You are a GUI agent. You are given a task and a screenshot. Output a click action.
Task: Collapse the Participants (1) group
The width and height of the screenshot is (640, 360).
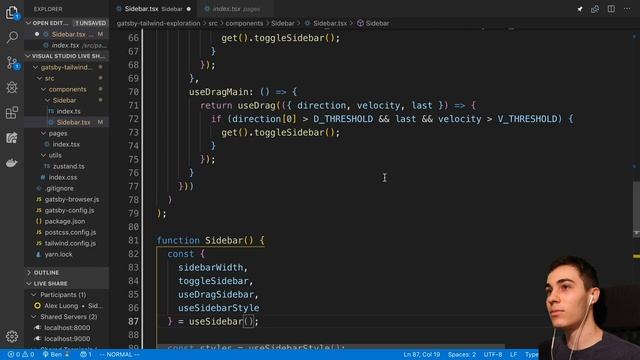34,295
